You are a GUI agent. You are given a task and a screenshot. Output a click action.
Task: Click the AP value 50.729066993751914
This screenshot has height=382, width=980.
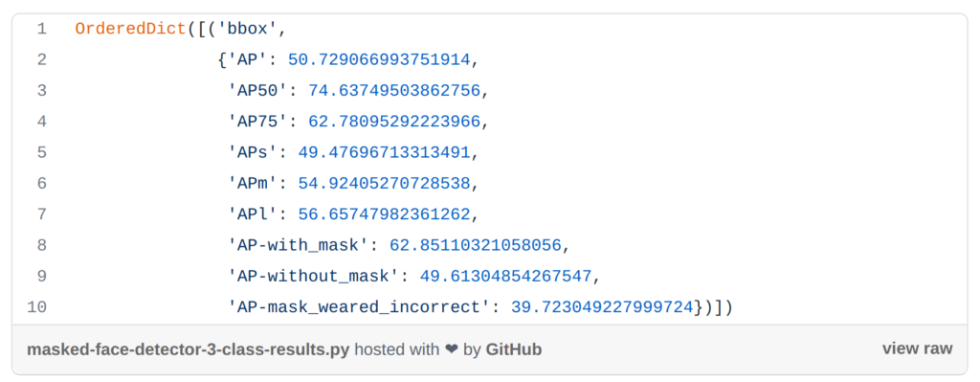tap(379, 60)
